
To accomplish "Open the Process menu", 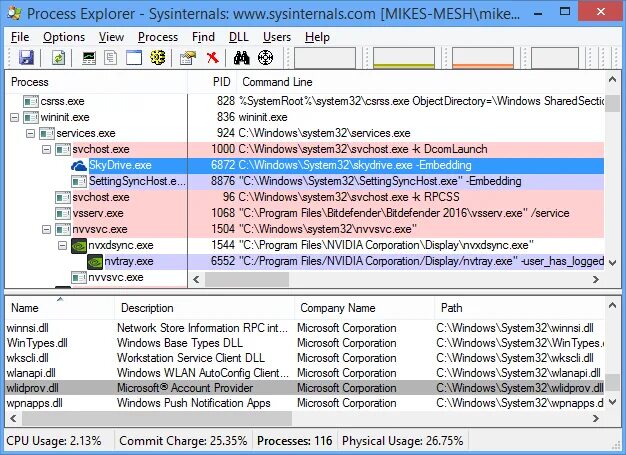I will click(158, 37).
